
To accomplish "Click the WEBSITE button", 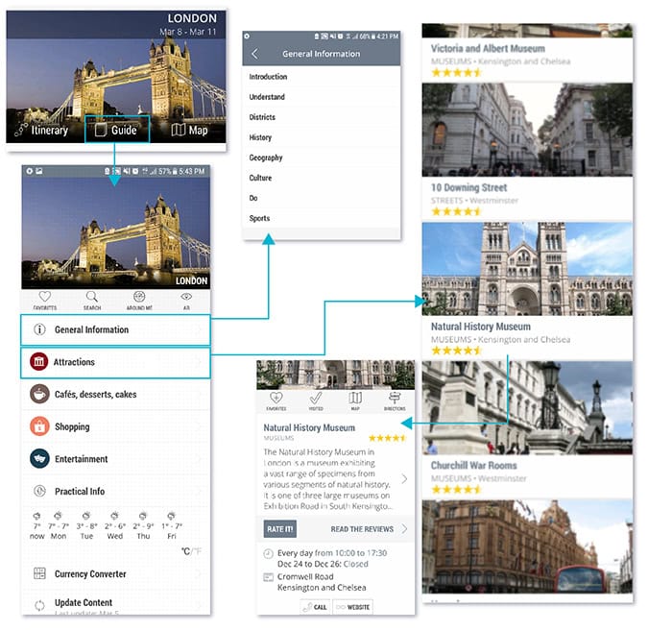I will pos(353,607).
